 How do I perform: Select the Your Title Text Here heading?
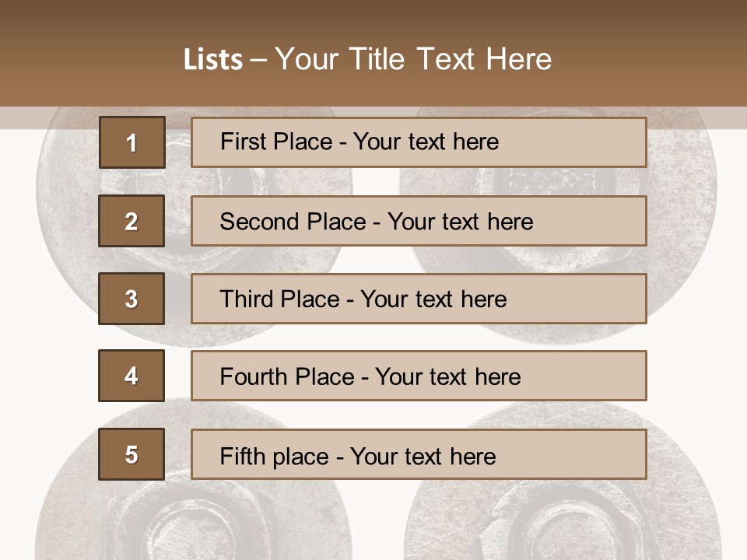(412, 60)
